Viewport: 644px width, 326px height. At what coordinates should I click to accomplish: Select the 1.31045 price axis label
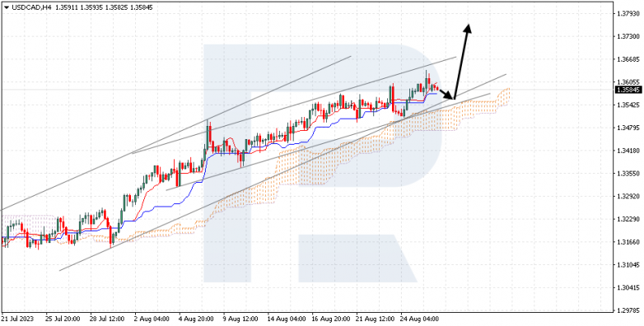[x=629, y=265]
